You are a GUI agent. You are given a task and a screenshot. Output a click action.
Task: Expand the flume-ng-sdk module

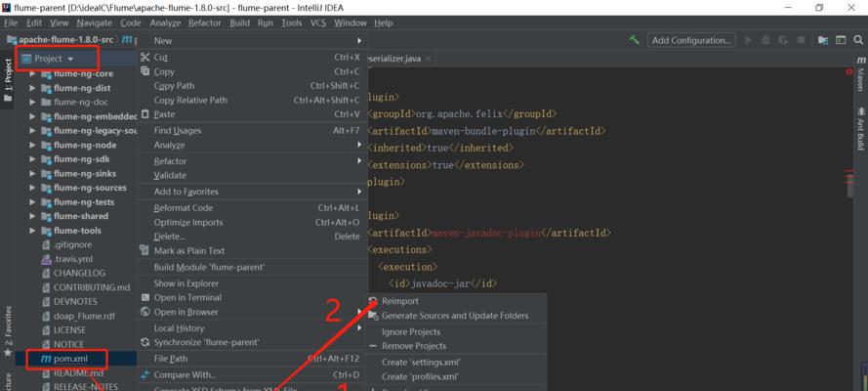coord(32,159)
